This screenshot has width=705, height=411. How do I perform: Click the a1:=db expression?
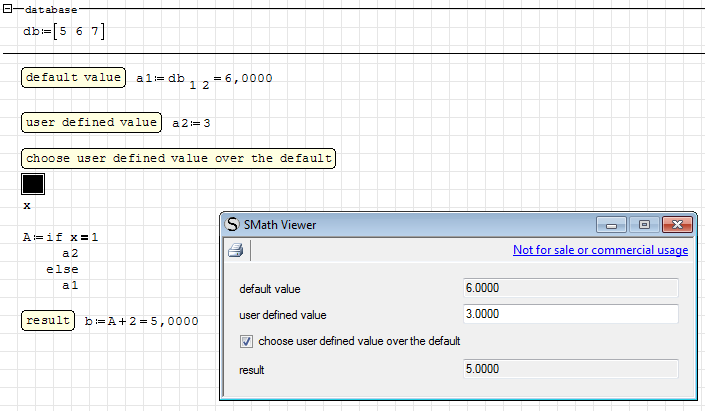click(x=204, y=79)
